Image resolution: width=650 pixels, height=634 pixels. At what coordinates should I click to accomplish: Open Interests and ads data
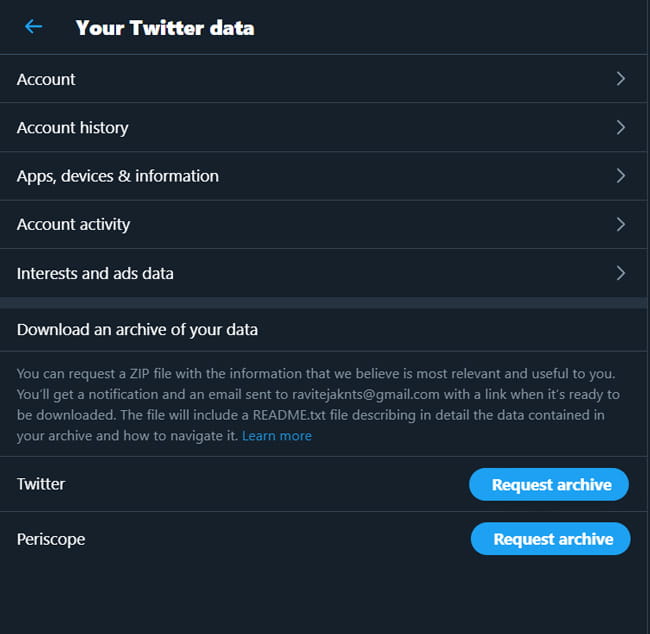(x=95, y=273)
